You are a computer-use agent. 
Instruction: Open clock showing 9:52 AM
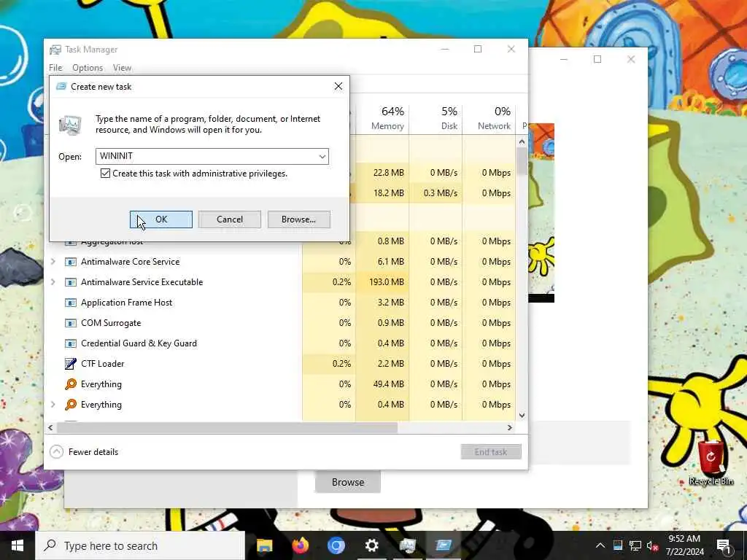(x=684, y=545)
